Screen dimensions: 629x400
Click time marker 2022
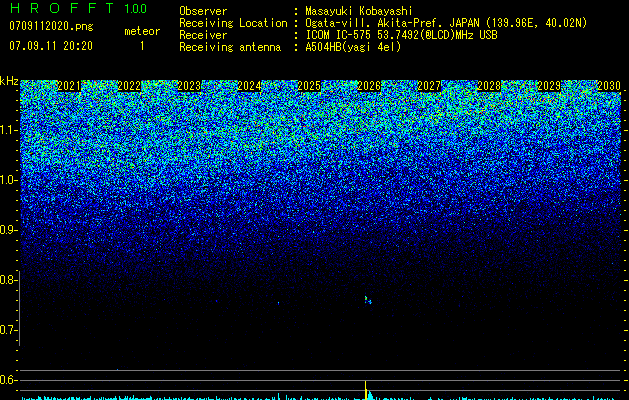(x=129, y=86)
